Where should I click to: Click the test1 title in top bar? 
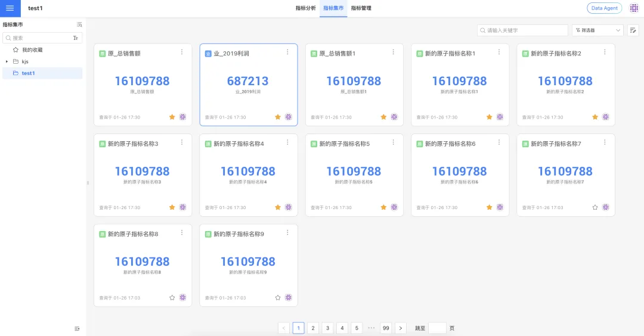click(x=35, y=8)
